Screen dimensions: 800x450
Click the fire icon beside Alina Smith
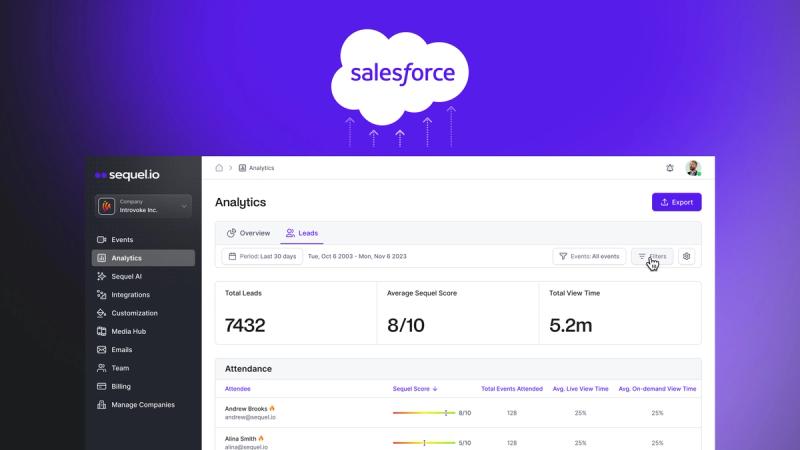261,438
